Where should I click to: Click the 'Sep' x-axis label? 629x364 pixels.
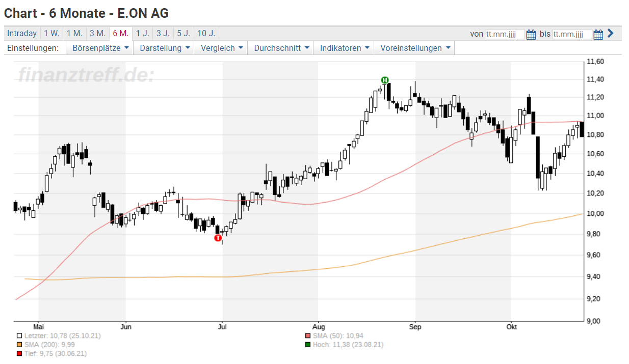pos(415,327)
